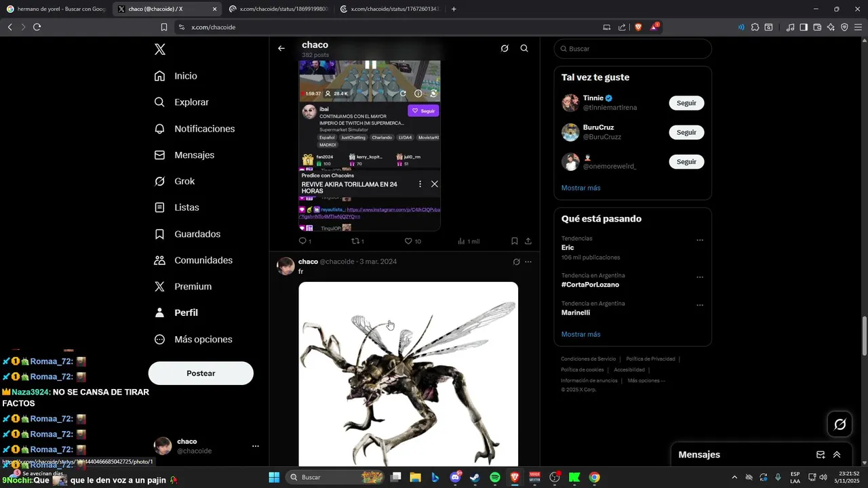Open Guardados bookmarks
The image size is (868, 488).
tap(187, 234)
